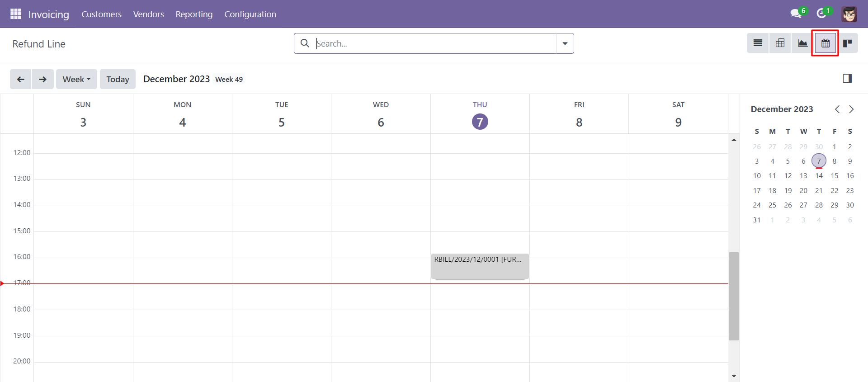
Task: Open the apps grid menu icon
Action: pos(16,14)
